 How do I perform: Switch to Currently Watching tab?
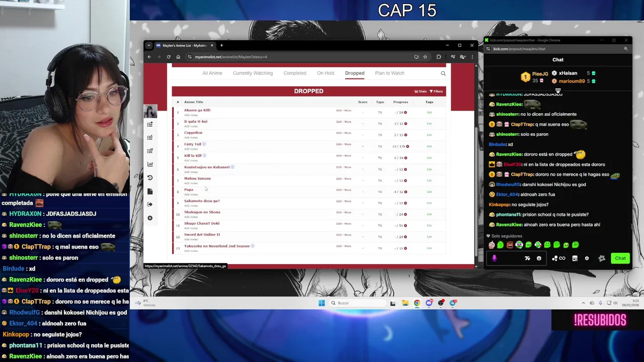point(253,73)
